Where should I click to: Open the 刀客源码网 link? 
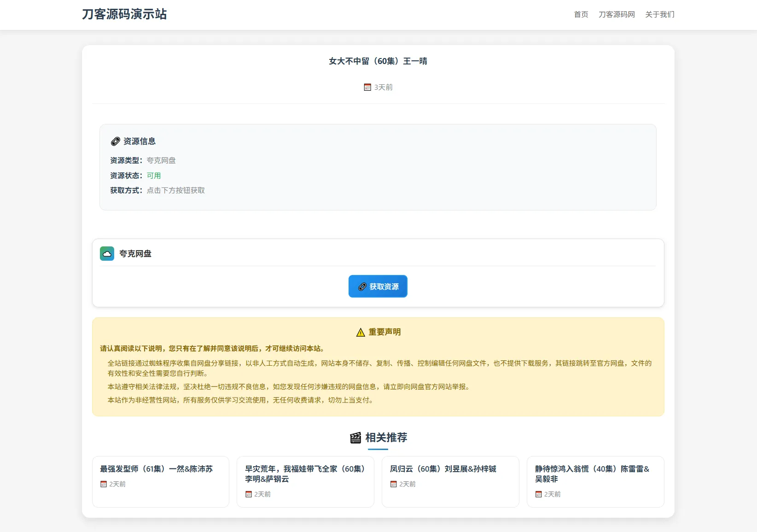[x=617, y=14]
